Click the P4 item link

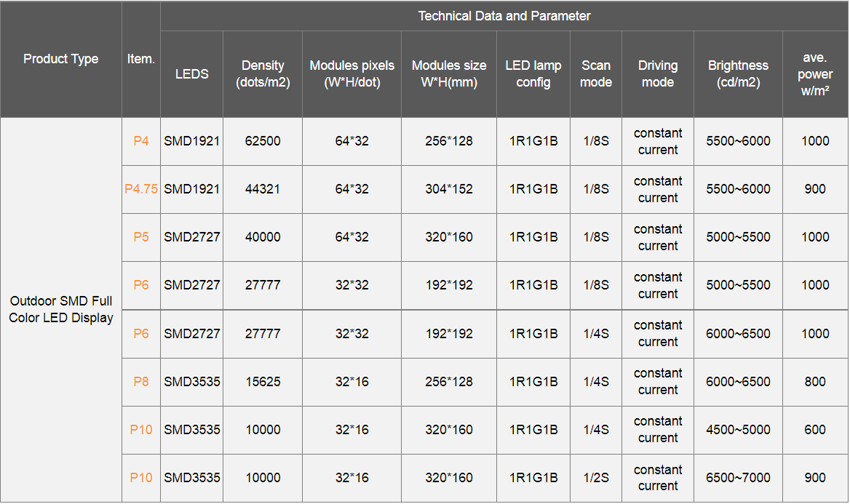coord(141,141)
